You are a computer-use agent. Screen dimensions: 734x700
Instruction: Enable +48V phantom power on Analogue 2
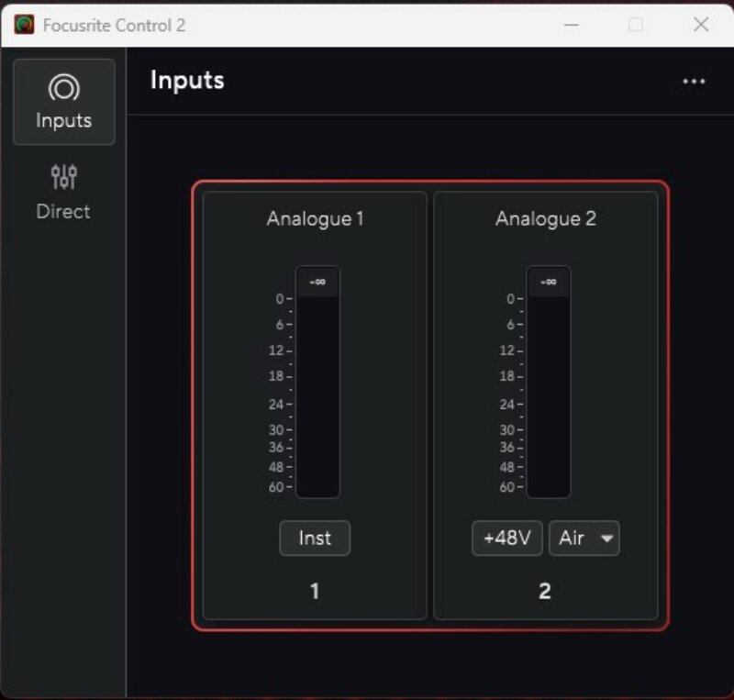pyautogui.click(x=507, y=538)
